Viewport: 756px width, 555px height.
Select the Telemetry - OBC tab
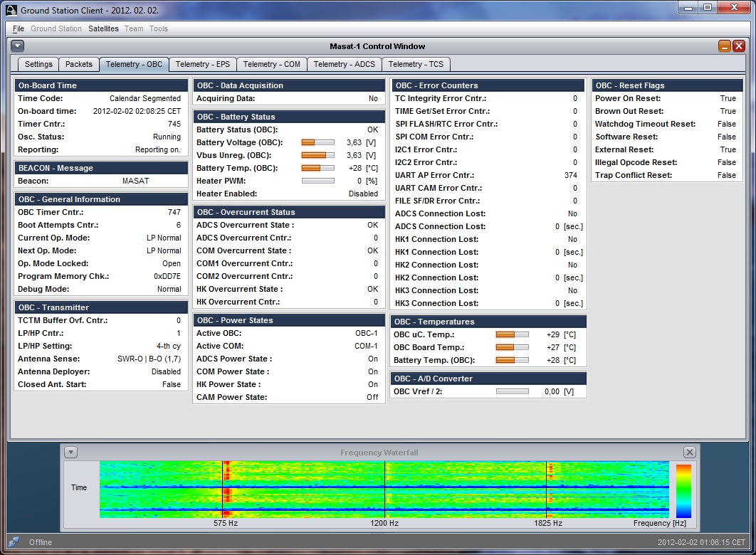(x=134, y=64)
